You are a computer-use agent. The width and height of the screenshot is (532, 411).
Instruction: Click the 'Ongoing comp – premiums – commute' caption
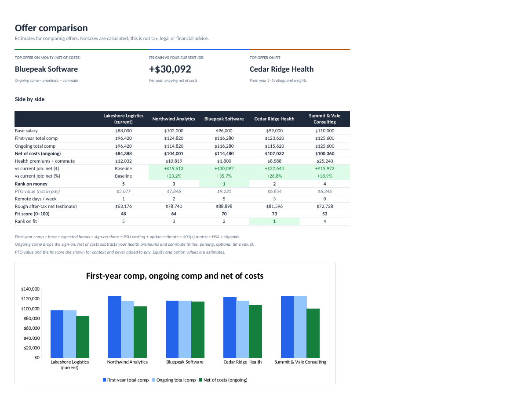click(x=47, y=80)
